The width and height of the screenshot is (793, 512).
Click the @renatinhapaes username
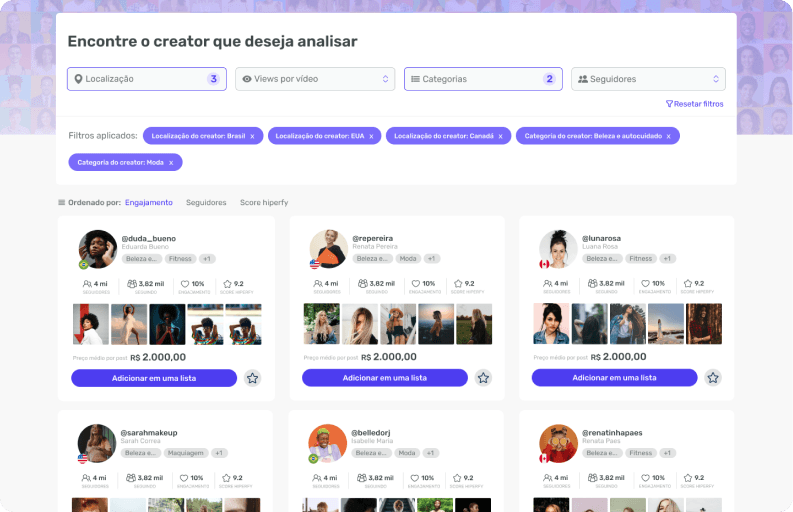pyautogui.click(x=612, y=433)
